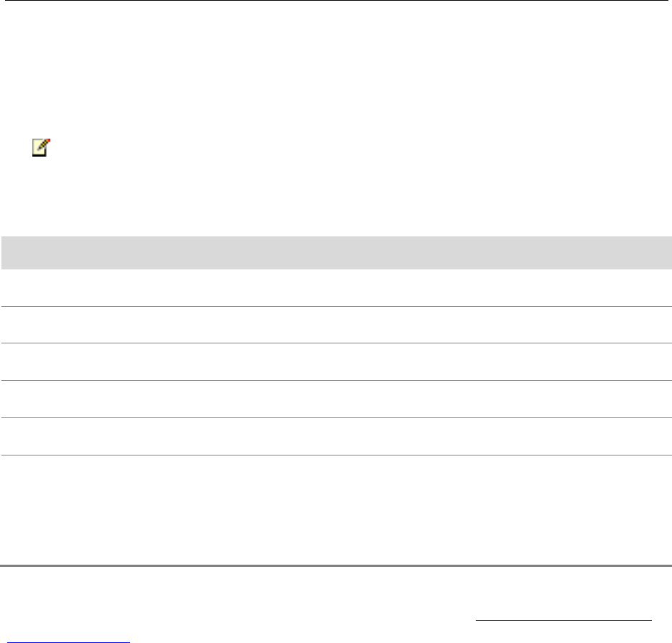Click the bottom border line of the table

pyautogui.click(x=336, y=455)
